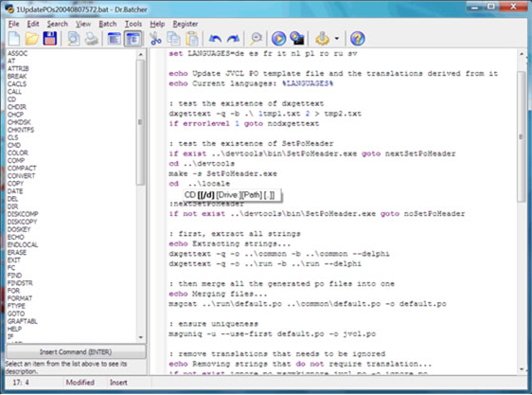Image resolution: width=532 pixels, height=395 pixels.
Task: Undo the last edit
Action: pyautogui.click(x=215, y=39)
